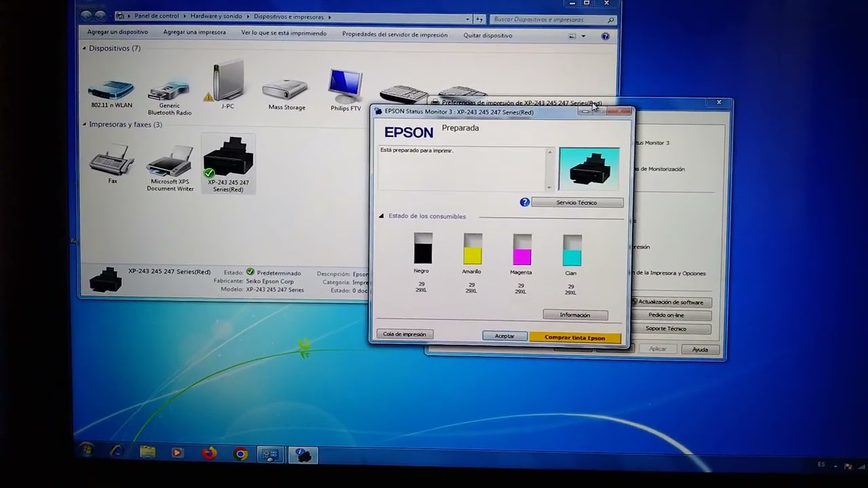Click Agregar un dispositivo in toolbar
The height and width of the screenshot is (488, 868).
tap(117, 32)
